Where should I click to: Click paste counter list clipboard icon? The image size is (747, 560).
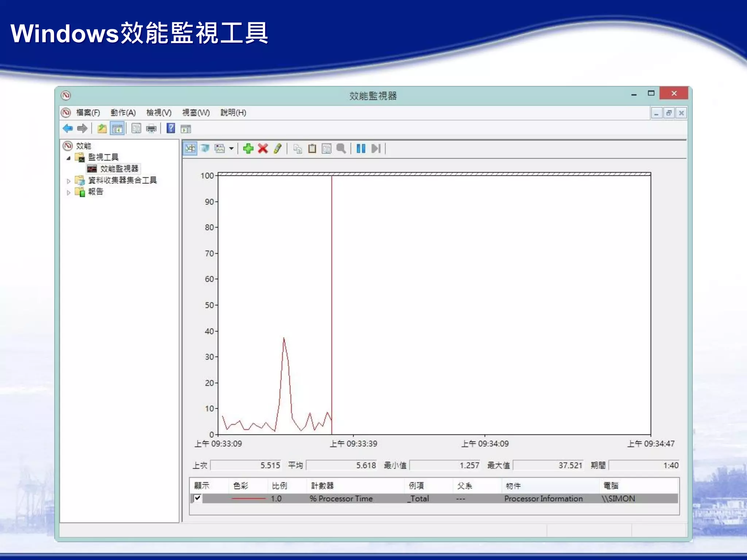click(312, 148)
